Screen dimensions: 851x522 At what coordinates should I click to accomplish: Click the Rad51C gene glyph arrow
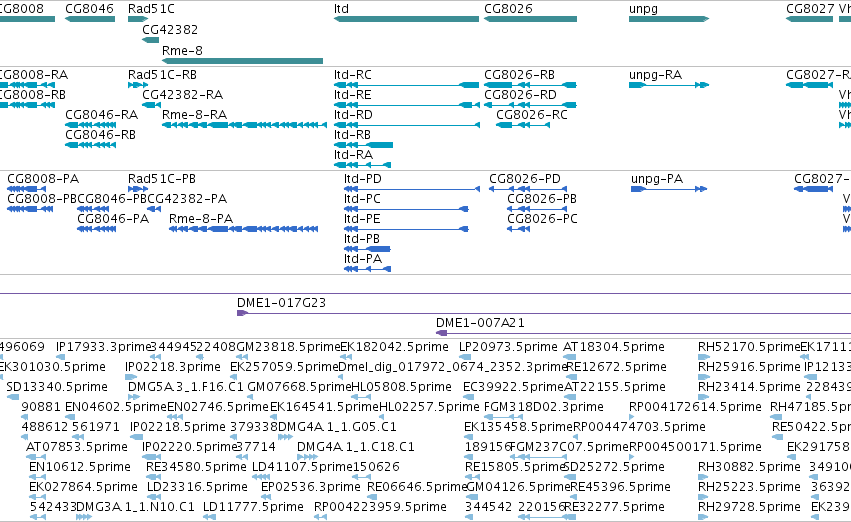(138, 19)
